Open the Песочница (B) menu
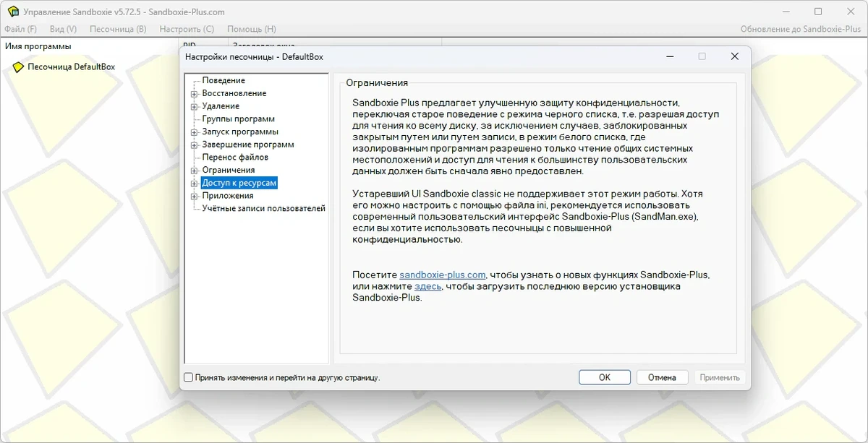The image size is (868, 443). (117, 29)
